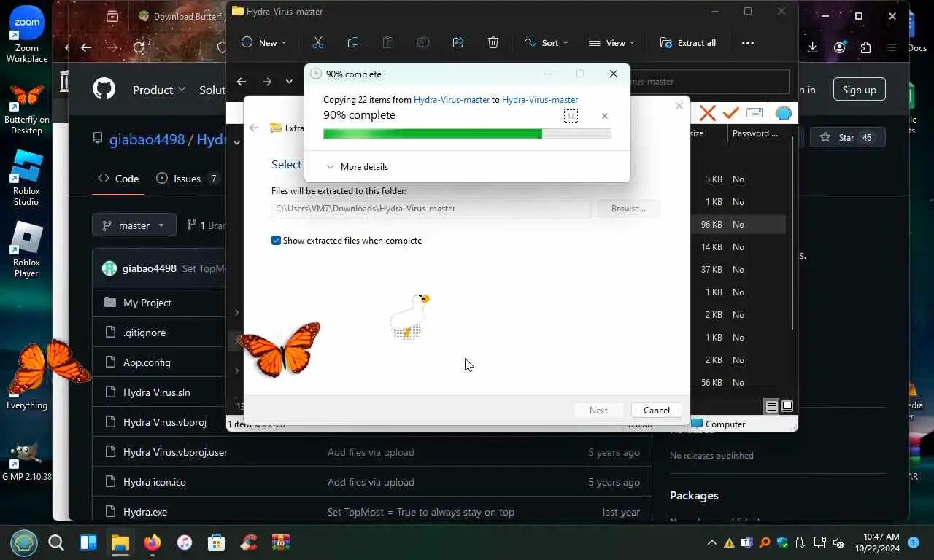This screenshot has height=560, width=934.
Task: Sort by the Password column header
Action: click(x=755, y=133)
